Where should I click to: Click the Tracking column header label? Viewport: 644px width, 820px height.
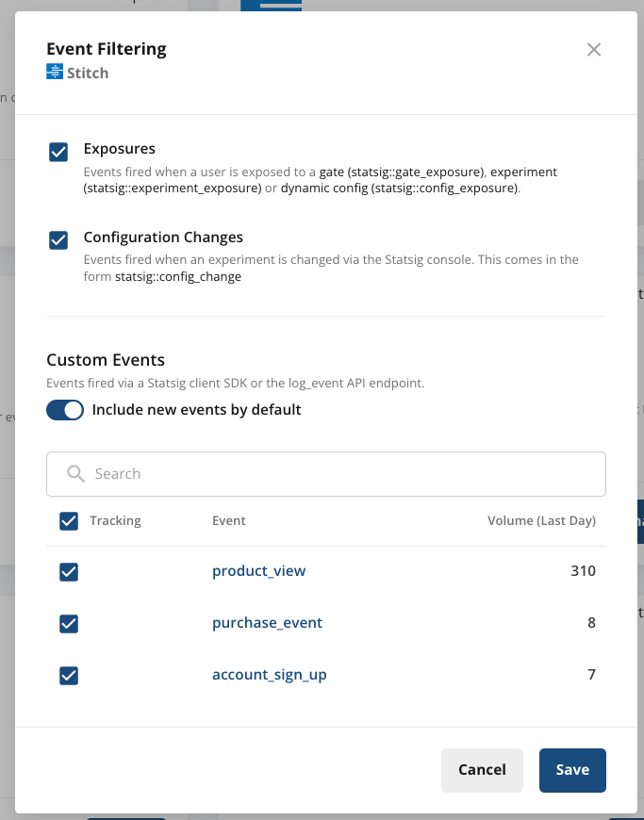117,520
